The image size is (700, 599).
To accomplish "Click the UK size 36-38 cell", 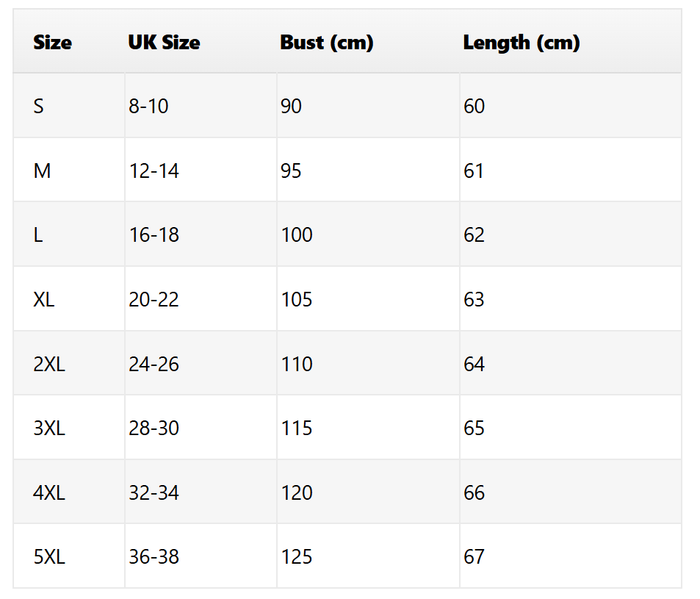I will [x=154, y=557].
